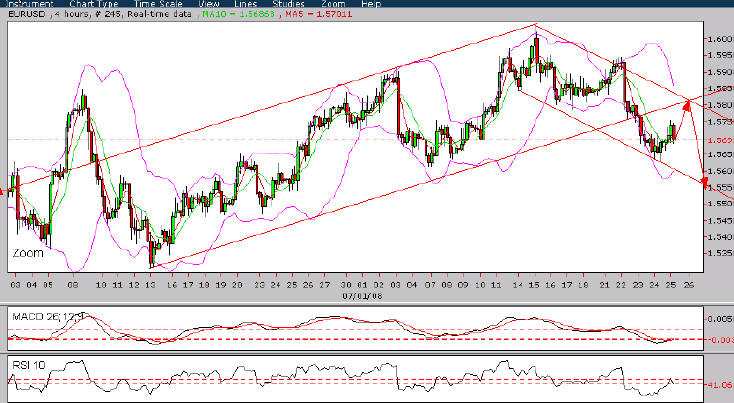This screenshot has width=734, height=403.
Task: Click the date axis label 12
Action: pos(134,285)
